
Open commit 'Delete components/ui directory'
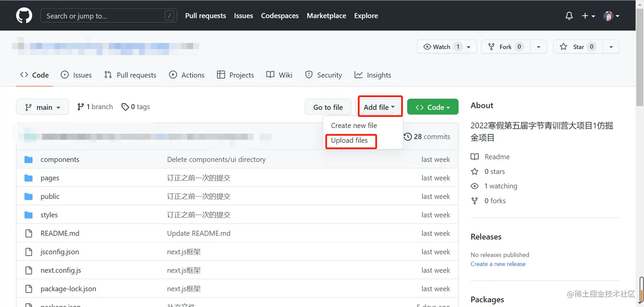[x=216, y=159]
